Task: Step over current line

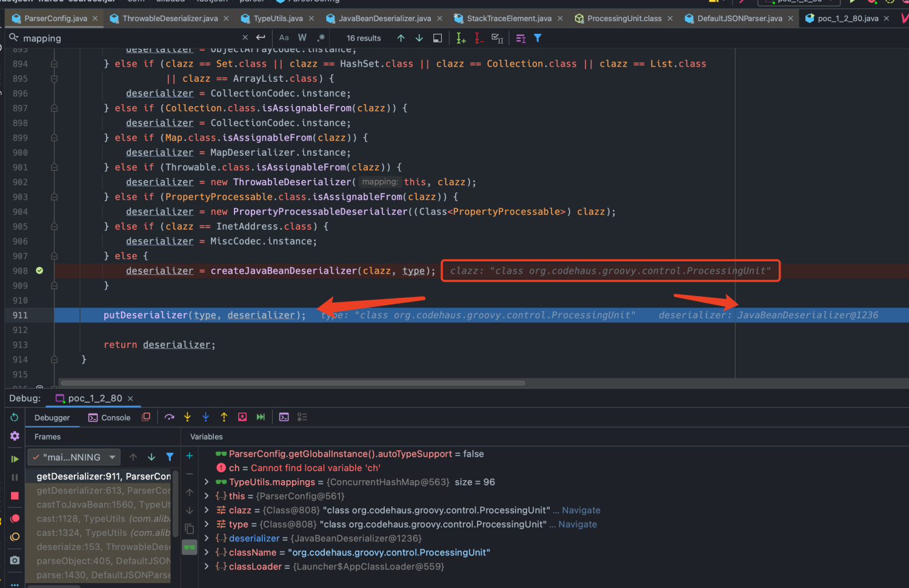Action: tap(169, 417)
